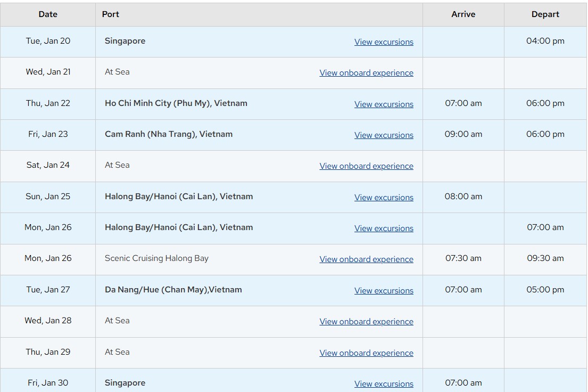Click the Ho Chi Minh City port name
This screenshot has width=588, height=392.
click(176, 103)
